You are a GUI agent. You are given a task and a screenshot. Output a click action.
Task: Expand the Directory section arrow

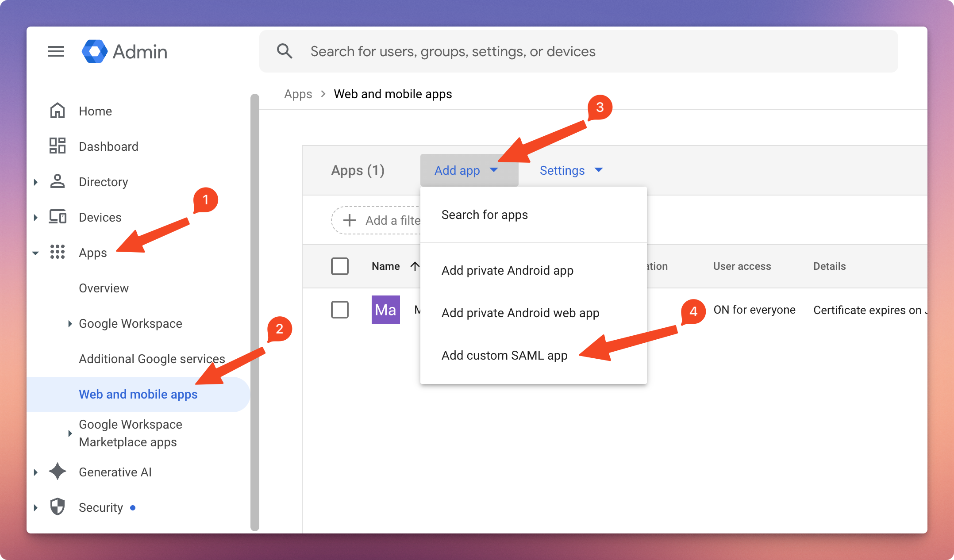pyautogui.click(x=36, y=182)
